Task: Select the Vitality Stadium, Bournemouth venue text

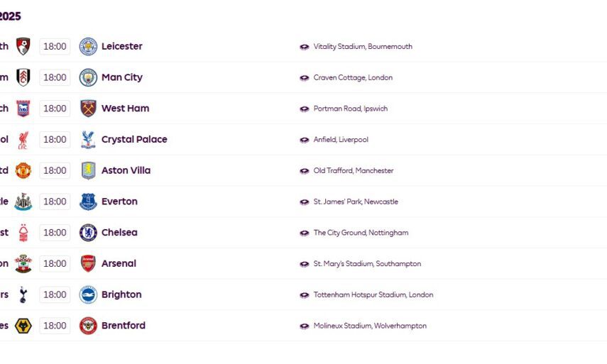Action: pyautogui.click(x=362, y=46)
